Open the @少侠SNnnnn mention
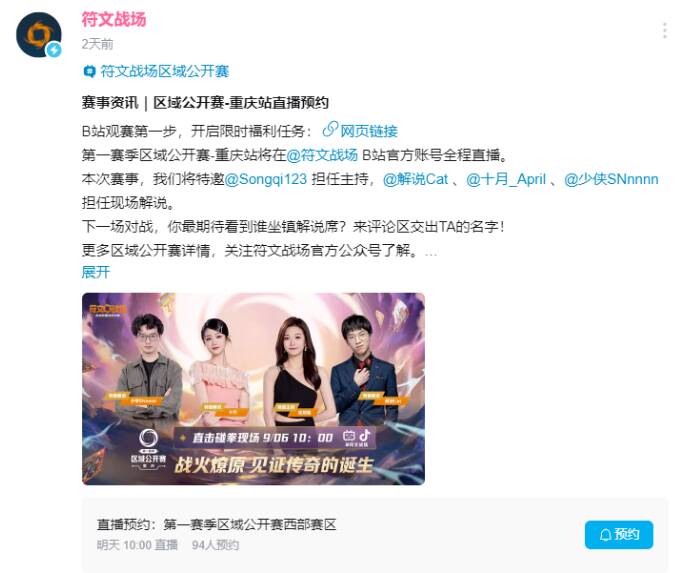Viewport: 683px width, 573px height. pyautogui.click(x=611, y=179)
